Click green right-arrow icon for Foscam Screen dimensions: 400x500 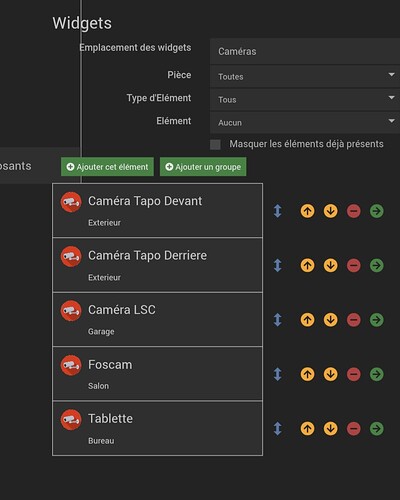377,374
